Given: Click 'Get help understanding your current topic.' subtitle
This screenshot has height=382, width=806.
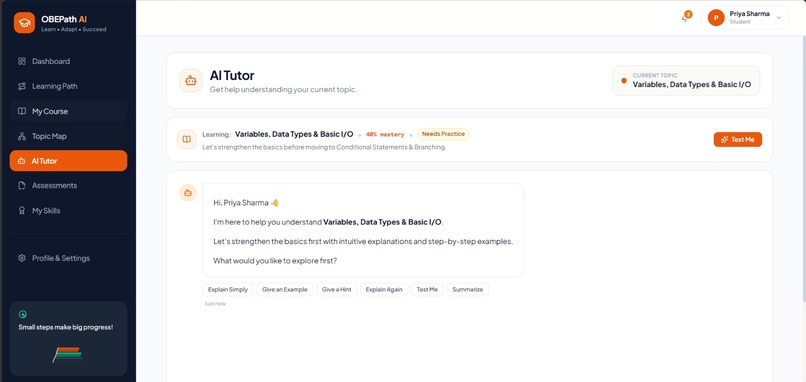Looking at the screenshot, I should click(x=283, y=89).
